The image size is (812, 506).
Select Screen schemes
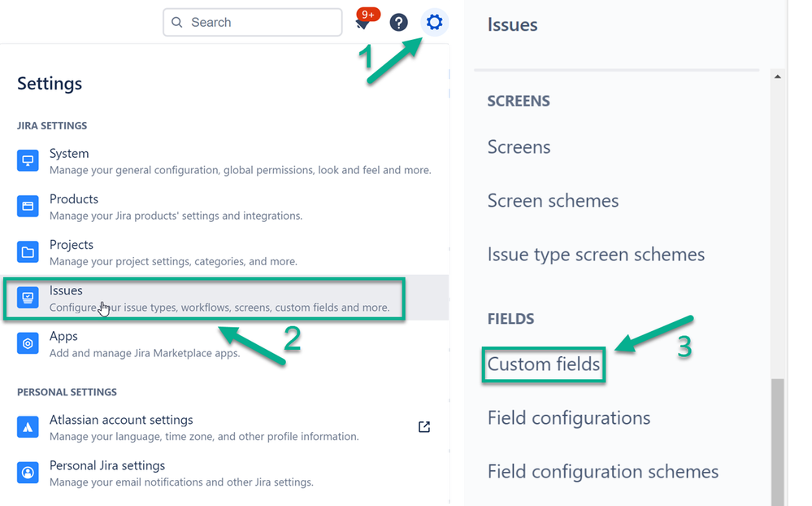[553, 201]
